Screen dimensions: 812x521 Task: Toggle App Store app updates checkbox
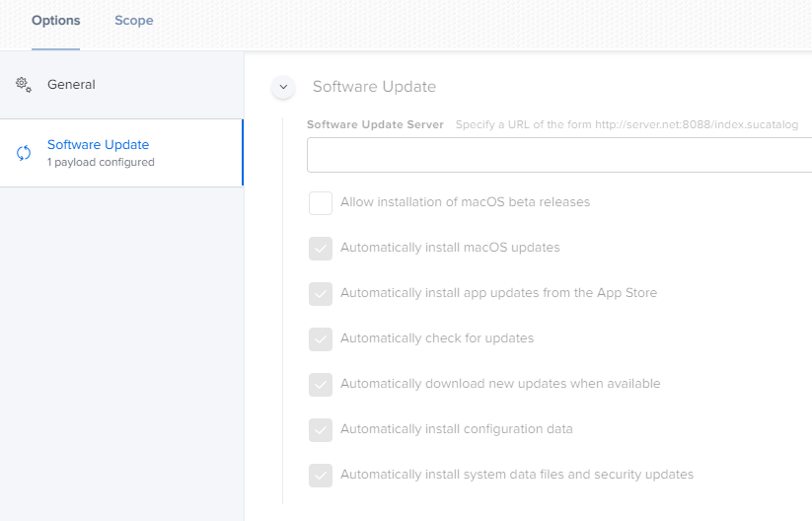[x=321, y=294]
